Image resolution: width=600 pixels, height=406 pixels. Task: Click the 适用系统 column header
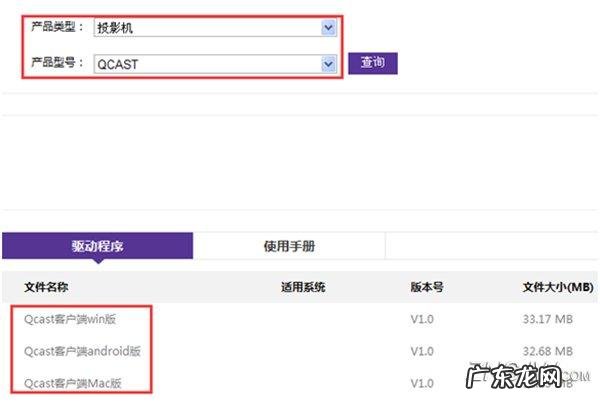point(303,287)
